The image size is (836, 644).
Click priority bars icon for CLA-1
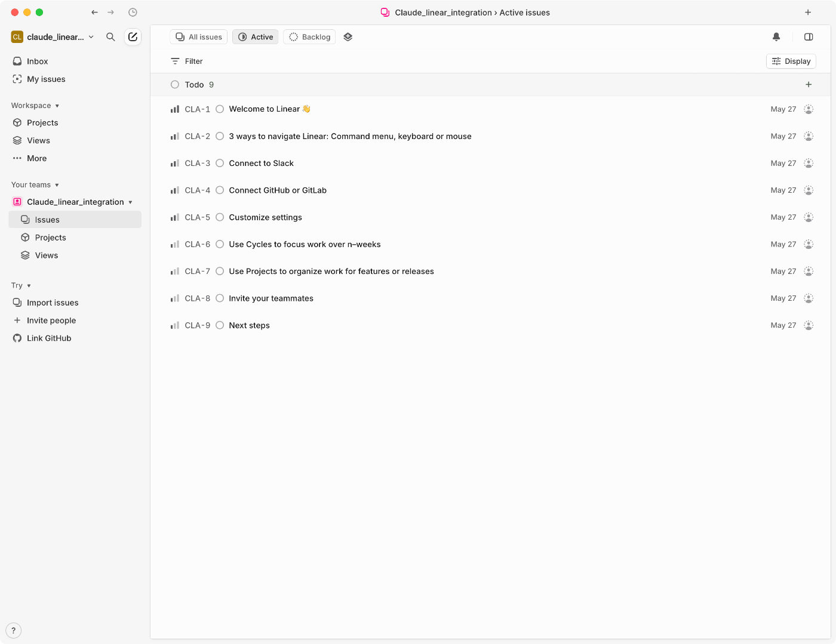tap(175, 109)
